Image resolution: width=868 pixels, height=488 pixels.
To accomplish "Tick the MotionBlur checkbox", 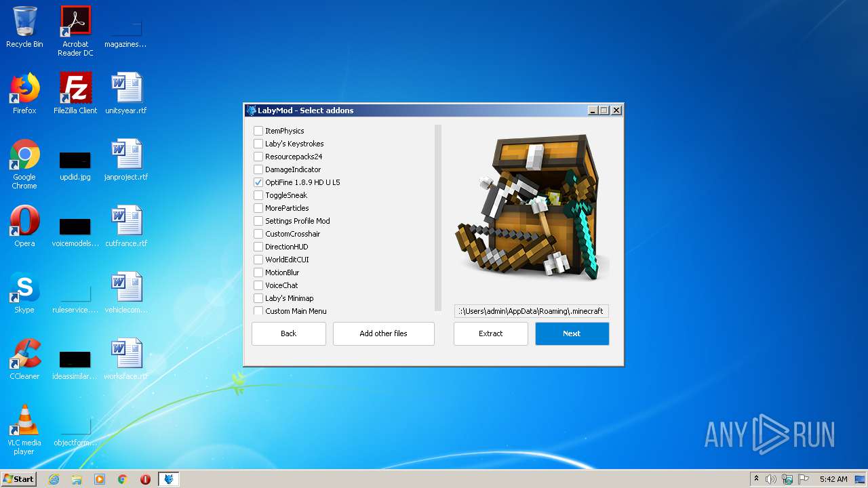I will click(258, 272).
